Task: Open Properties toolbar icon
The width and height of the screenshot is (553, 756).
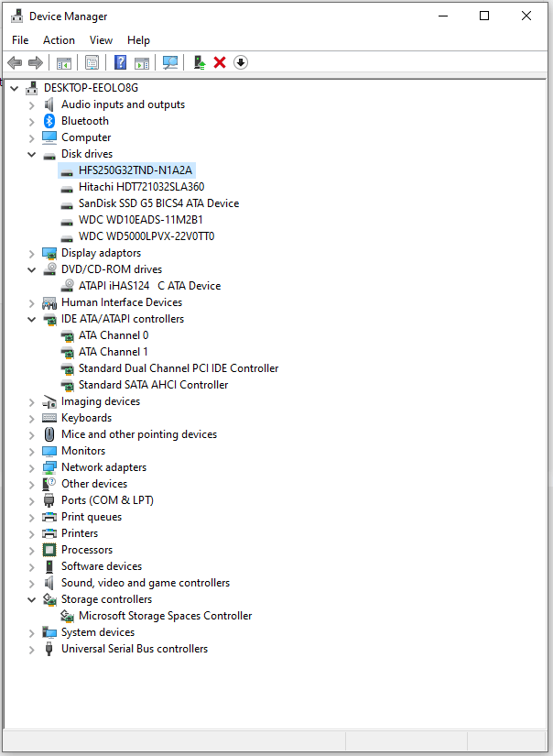Action: pyautogui.click(x=92, y=62)
